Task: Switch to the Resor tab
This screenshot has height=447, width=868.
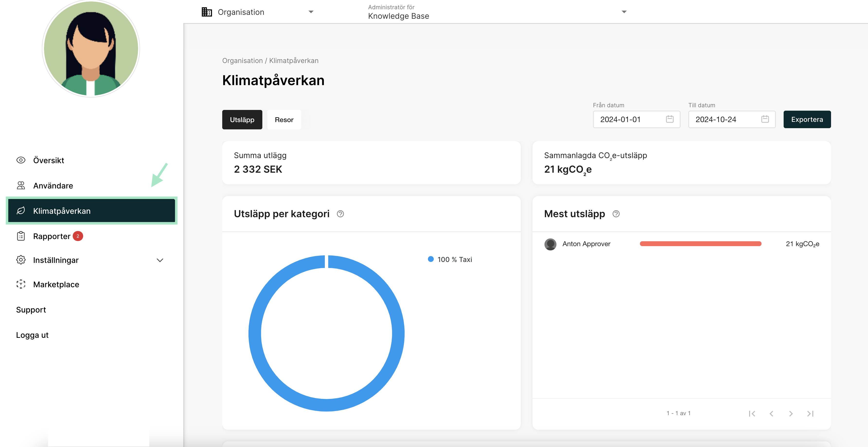Action: (x=284, y=120)
